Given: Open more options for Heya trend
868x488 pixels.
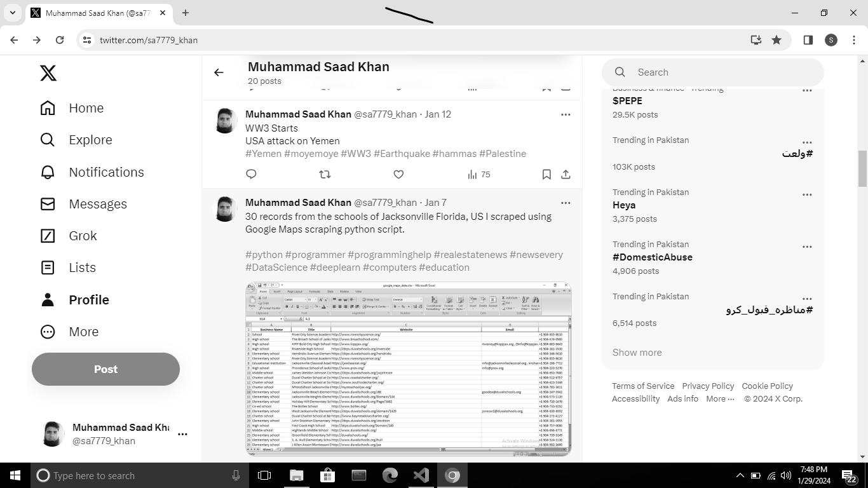Looking at the screenshot, I should [807, 194].
